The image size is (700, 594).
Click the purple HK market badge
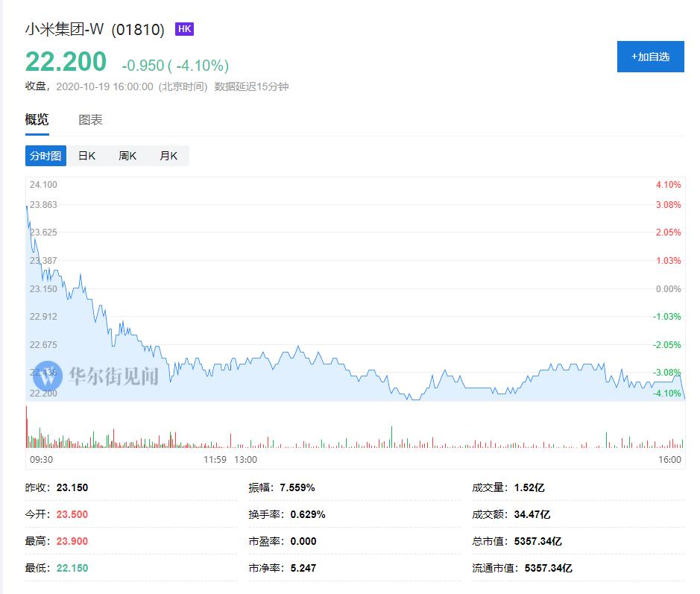point(184,29)
